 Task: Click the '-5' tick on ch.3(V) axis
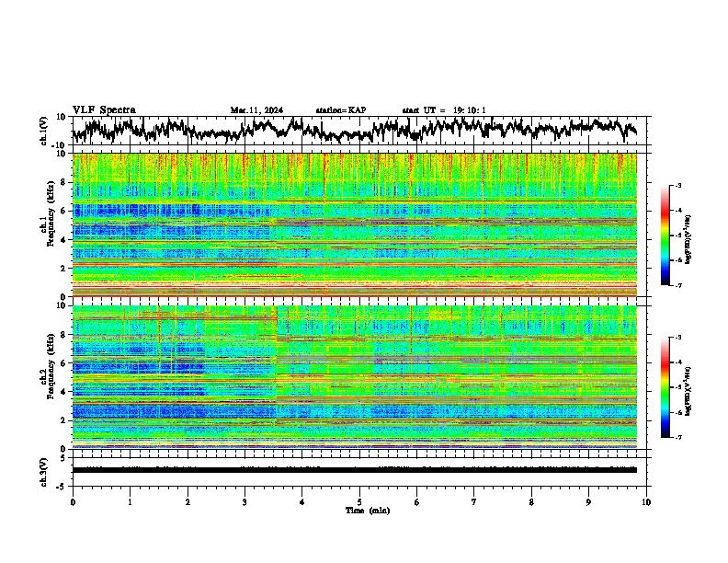click(x=63, y=487)
